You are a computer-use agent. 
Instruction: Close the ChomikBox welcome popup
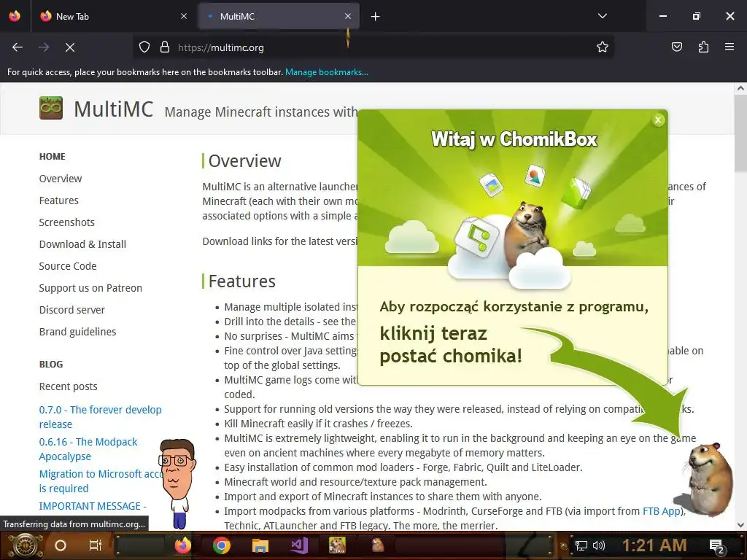tap(658, 120)
